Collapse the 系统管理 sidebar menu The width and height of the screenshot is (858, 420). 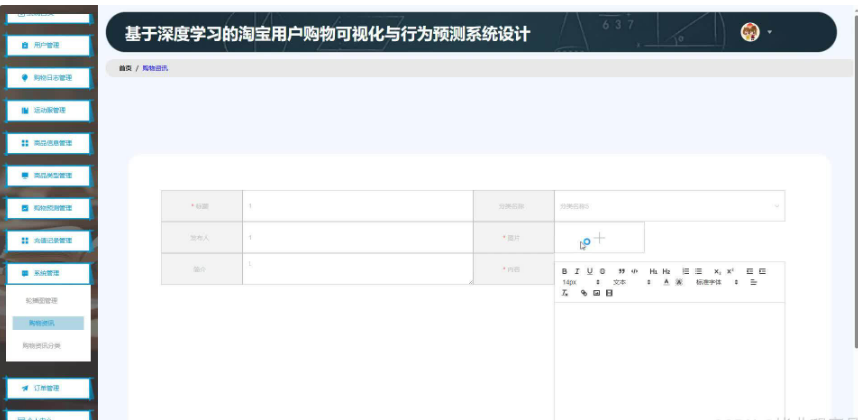click(48, 273)
